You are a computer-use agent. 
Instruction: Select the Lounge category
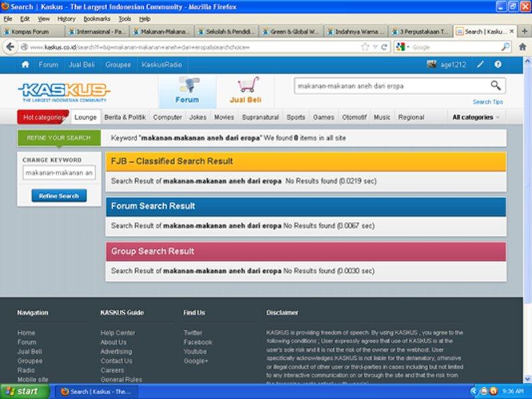[x=85, y=117]
